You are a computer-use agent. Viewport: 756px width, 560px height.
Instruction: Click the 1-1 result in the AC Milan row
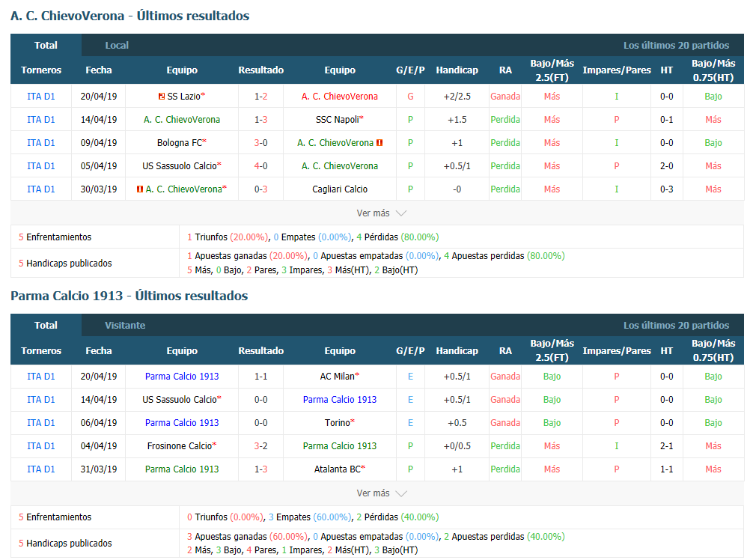point(260,377)
